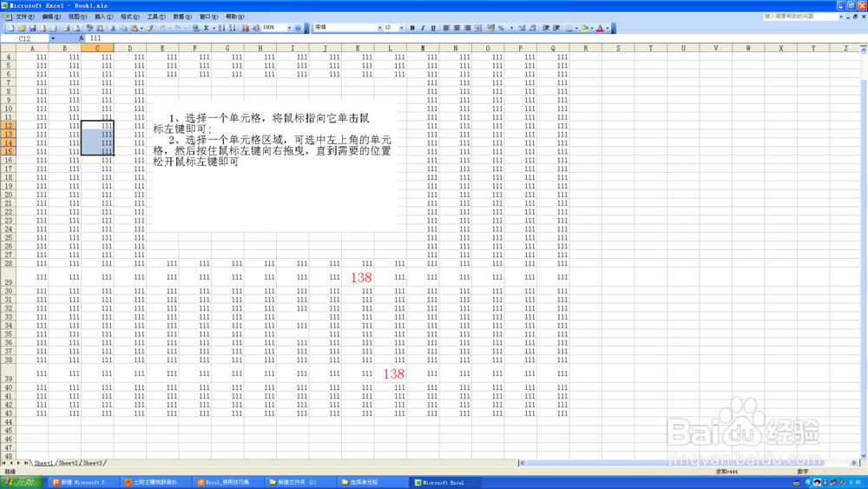
Task: Open the Chart Wizard icon
Action: [246, 28]
